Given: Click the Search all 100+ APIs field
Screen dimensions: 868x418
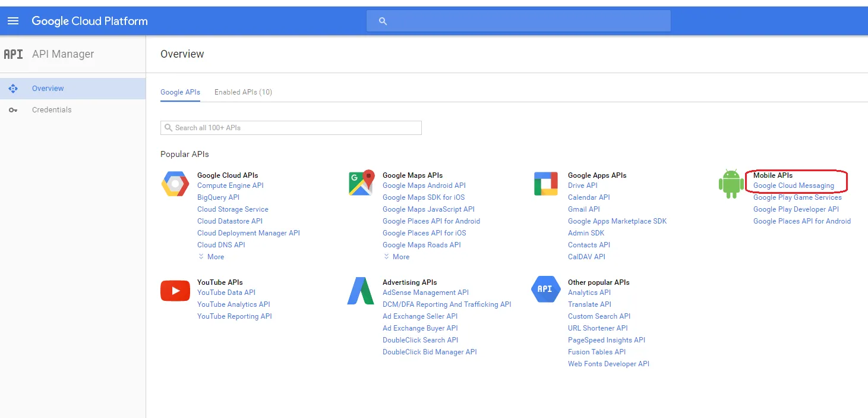Looking at the screenshot, I should point(291,128).
